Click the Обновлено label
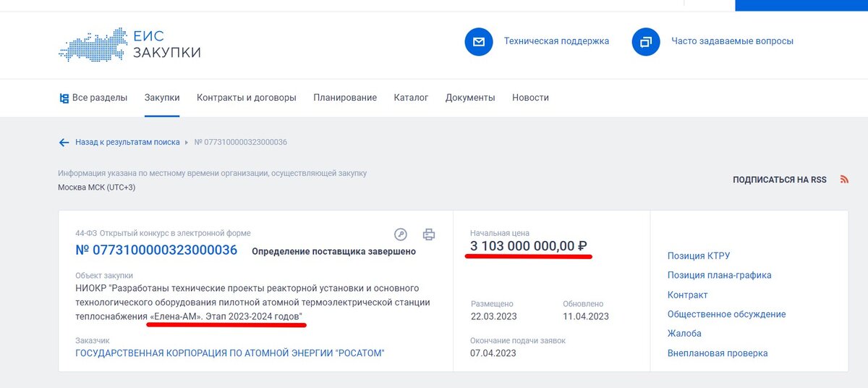Screen dimensions: 868x388 tap(583, 304)
